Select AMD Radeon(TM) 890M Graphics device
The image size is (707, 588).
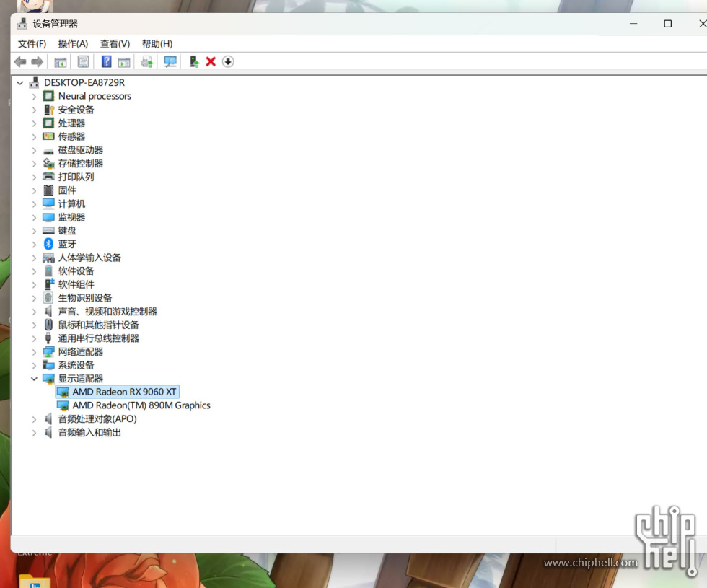141,405
